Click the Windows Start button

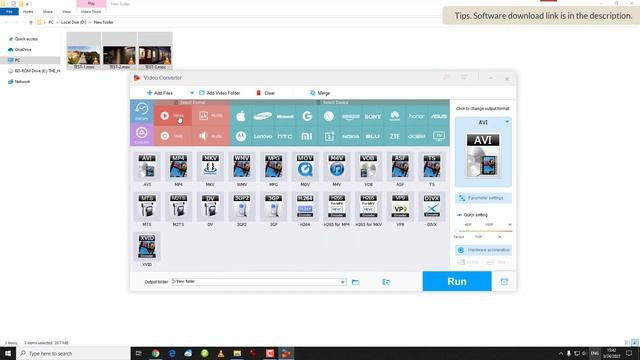[8, 353]
